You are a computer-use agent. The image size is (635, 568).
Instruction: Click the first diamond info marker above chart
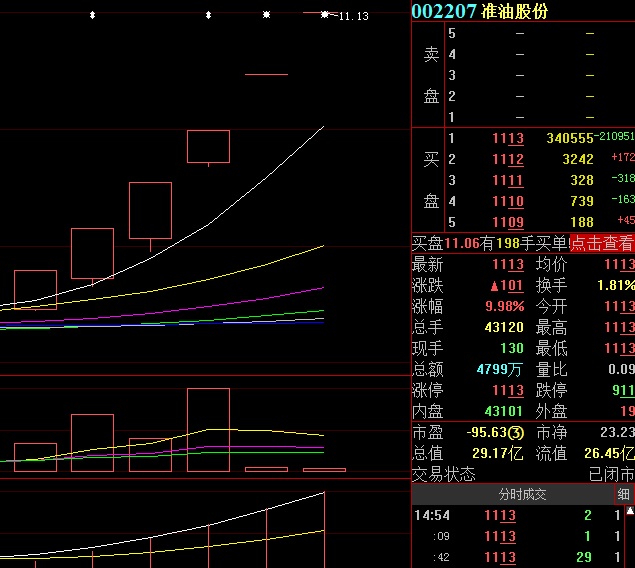coord(92,16)
